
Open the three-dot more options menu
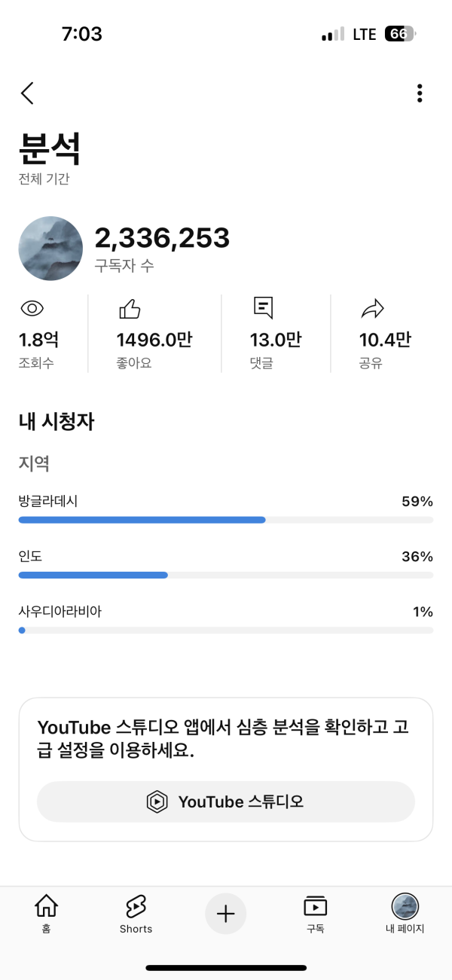pos(420,93)
